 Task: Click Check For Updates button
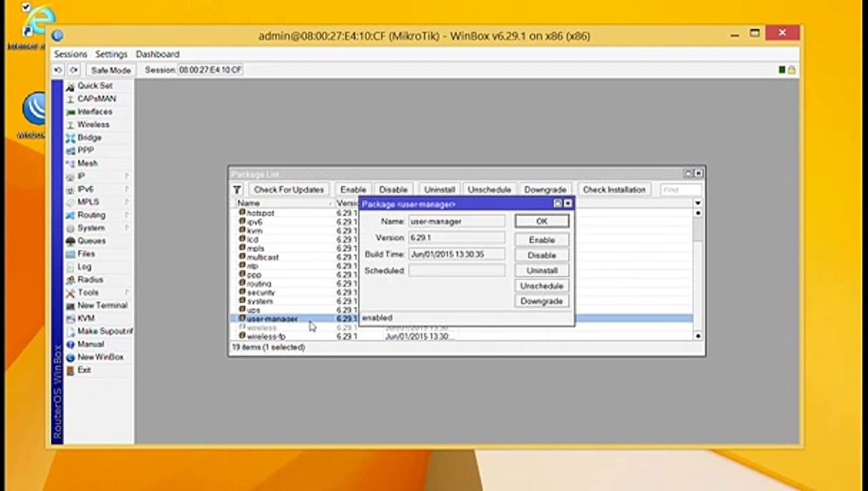tap(289, 190)
